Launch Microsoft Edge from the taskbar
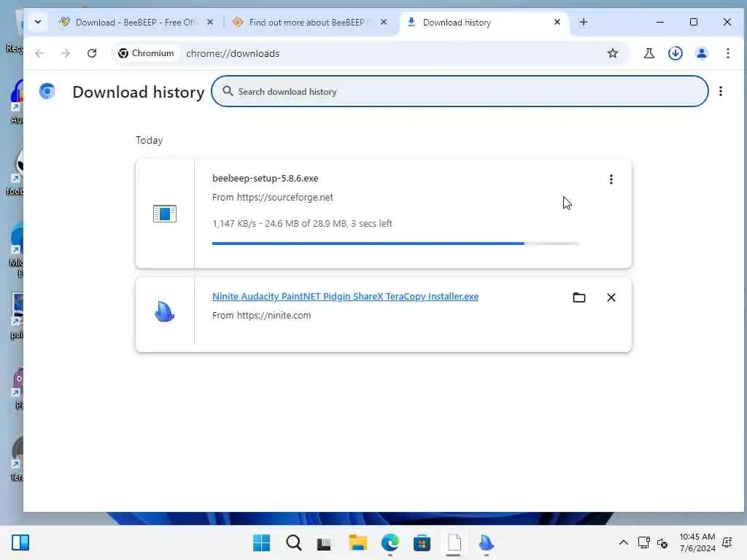 click(390, 542)
